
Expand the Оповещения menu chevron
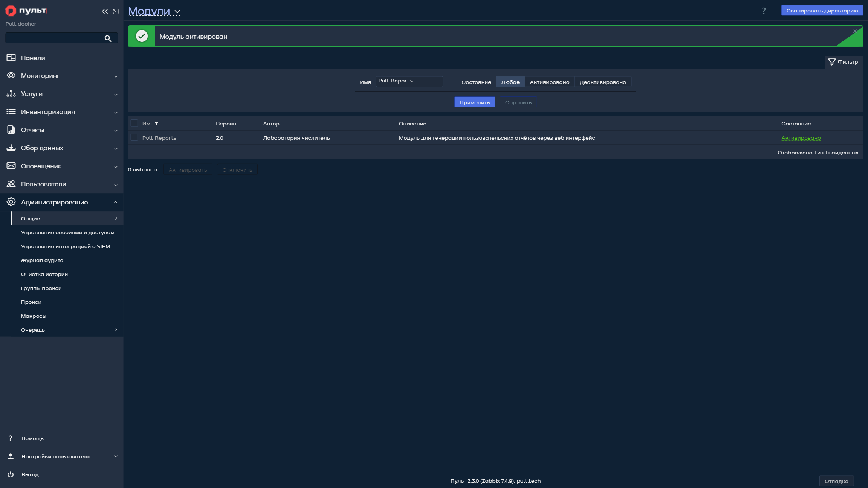coord(116,167)
